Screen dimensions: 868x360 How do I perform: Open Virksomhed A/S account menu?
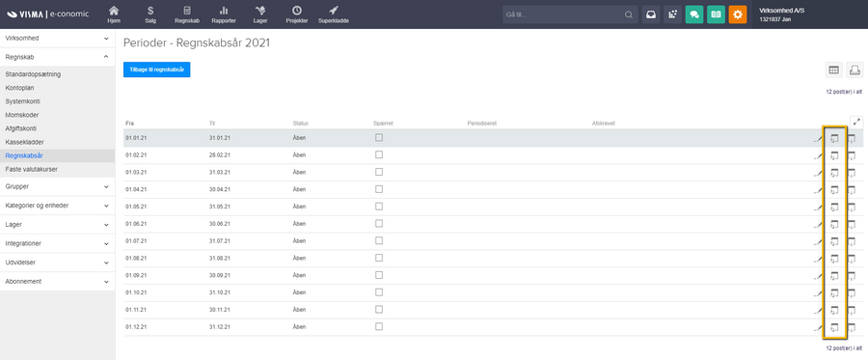782,14
